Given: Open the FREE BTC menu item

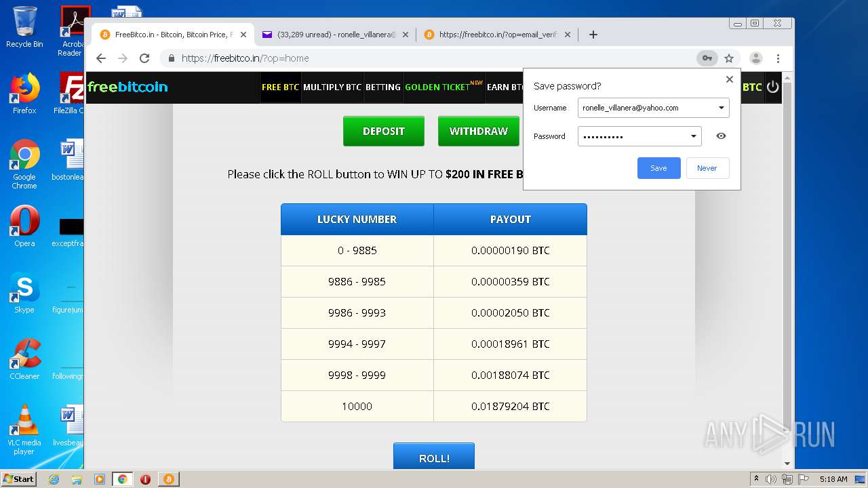Looking at the screenshot, I should (x=280, y=87).
